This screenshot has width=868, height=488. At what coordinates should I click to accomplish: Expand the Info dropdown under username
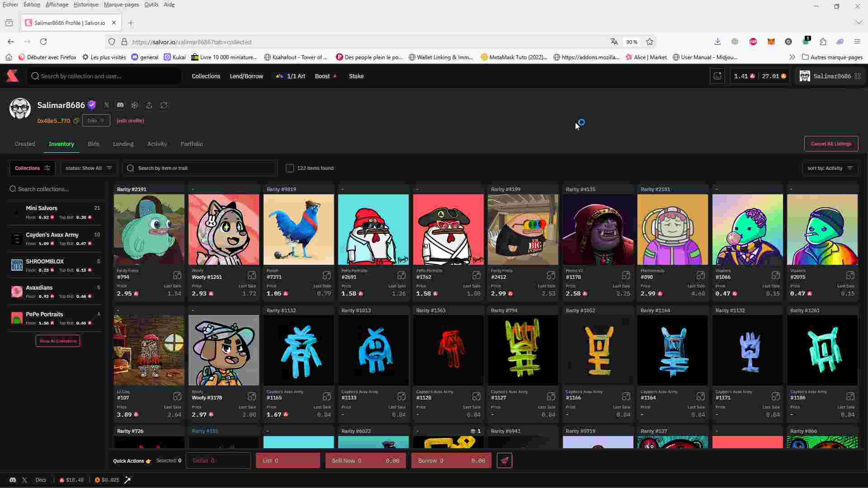(96, 121)
